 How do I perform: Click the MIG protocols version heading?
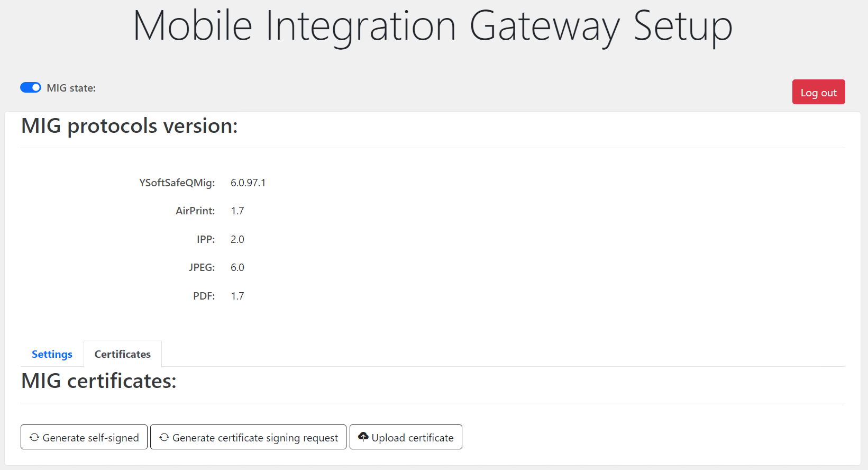point(130,126)
